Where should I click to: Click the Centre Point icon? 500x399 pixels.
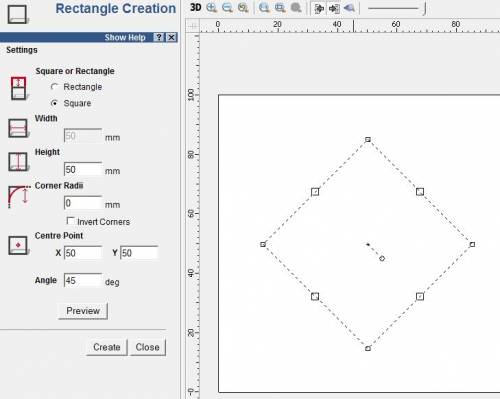(x=18, y=246)
